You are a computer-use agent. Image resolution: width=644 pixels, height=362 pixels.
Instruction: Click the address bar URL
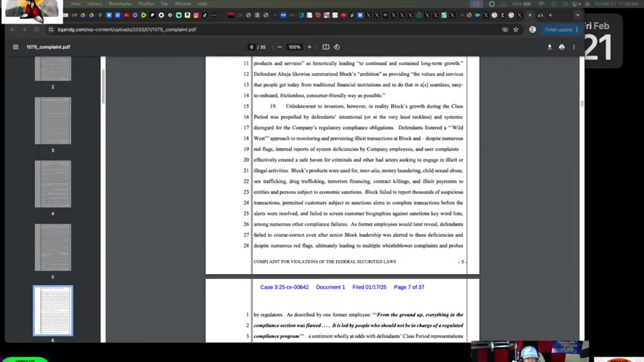click(127, 29)
